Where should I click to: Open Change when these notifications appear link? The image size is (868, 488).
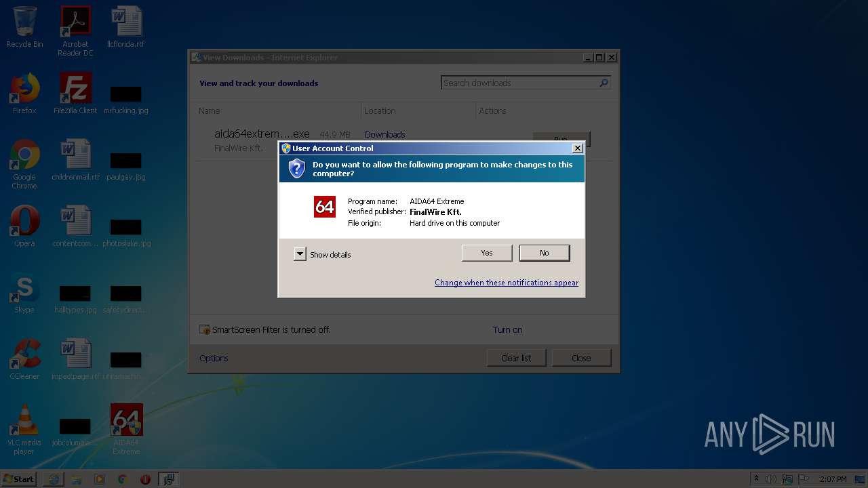507,283
